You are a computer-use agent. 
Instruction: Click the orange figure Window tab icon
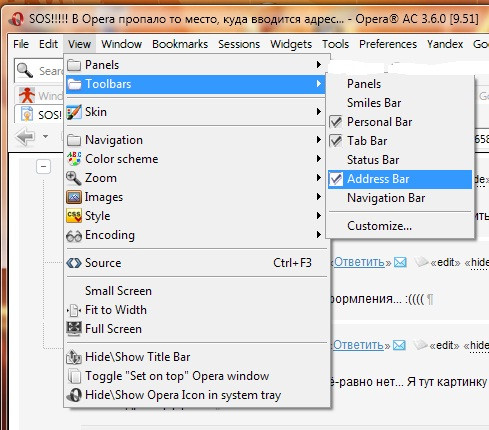[27, 95]
